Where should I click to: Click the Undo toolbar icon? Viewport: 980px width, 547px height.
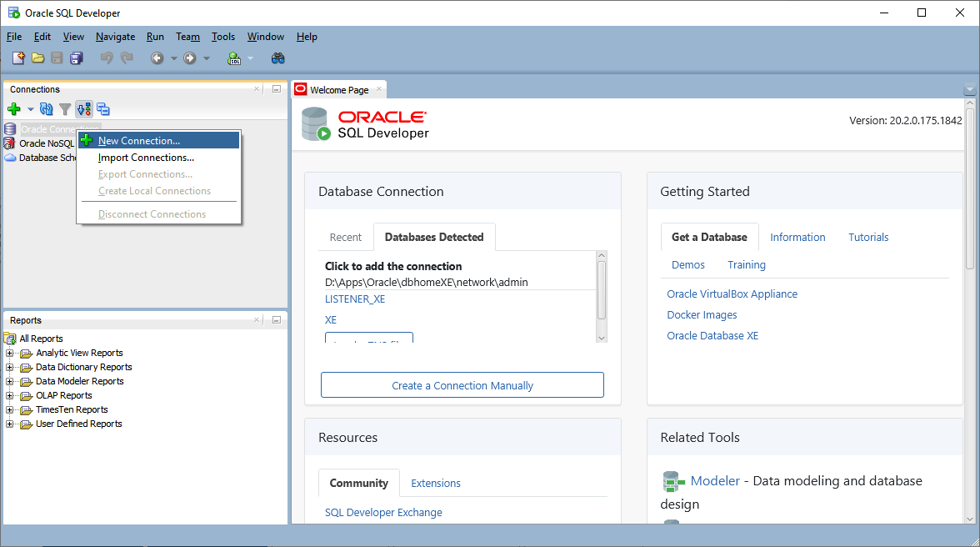click(x=107, y=58)
